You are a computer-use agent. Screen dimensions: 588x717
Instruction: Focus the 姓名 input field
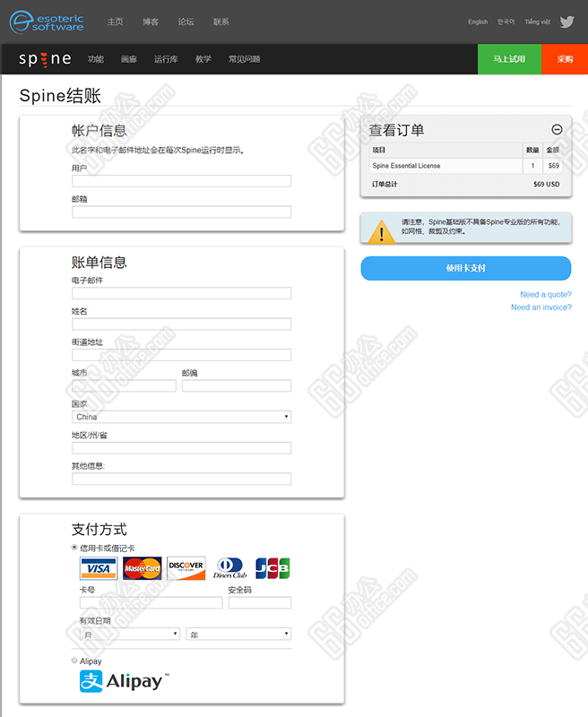click(x=182, y=324)
